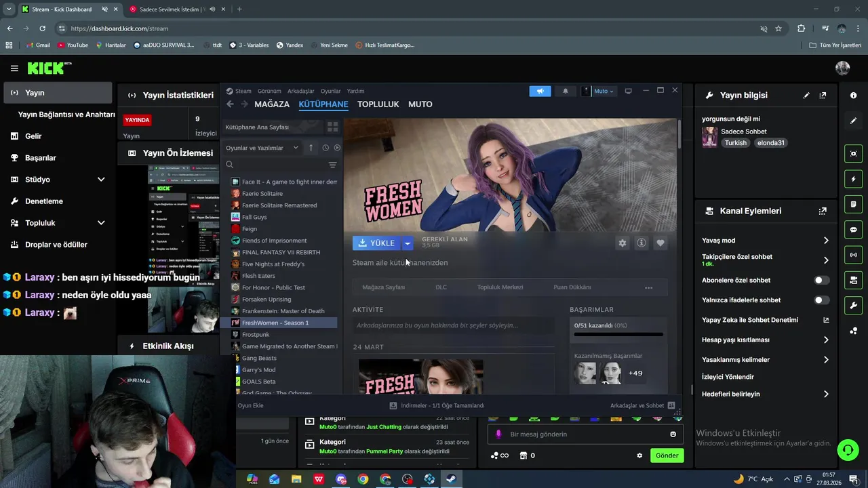The image size is (868, 488).
Task: Open the Arkadaşlar menu in Steam
Action: (301, 91)
